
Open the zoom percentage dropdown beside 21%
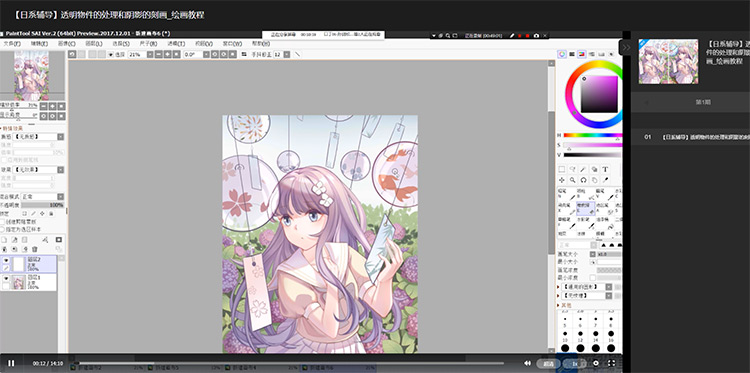tap(150, 55)
